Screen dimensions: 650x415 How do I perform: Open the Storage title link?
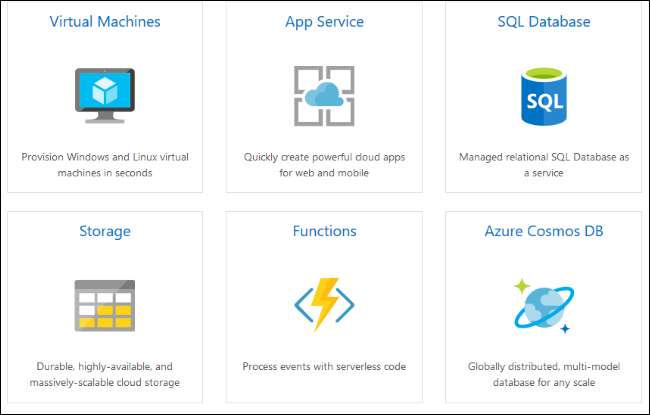tap(105, 231)
